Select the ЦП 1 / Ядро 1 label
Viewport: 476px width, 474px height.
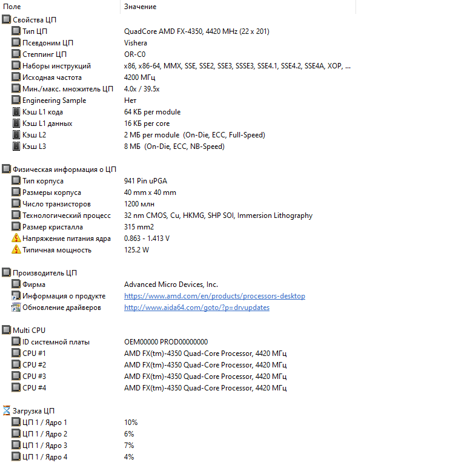tap(45, 423)
